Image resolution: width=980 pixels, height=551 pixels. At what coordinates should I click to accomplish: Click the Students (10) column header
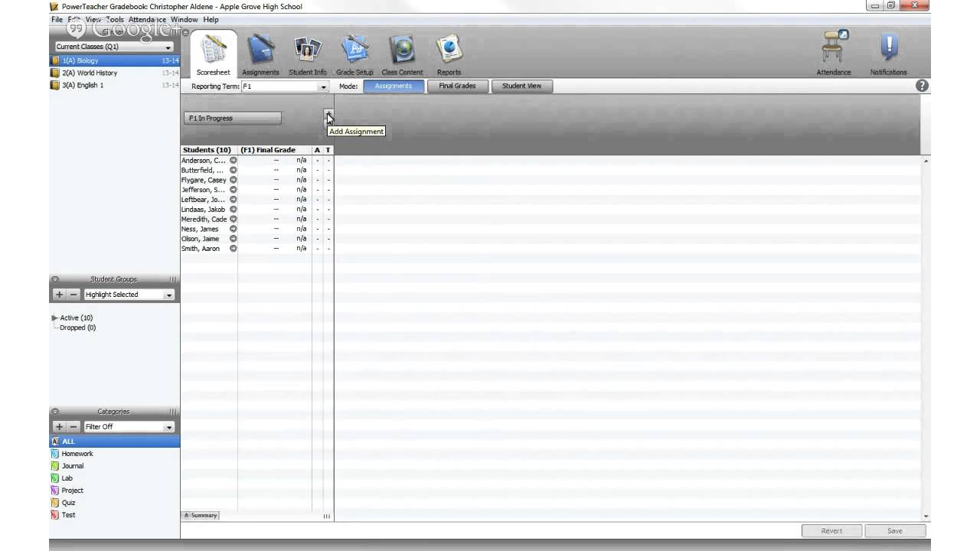click(209, 150)
